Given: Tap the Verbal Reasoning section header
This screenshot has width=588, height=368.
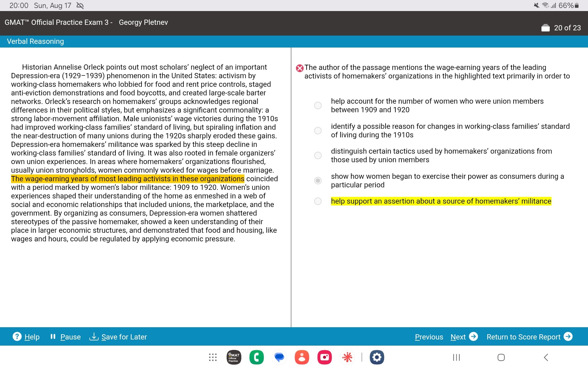Looking at the screenshot, I should (x=35, y=41).
